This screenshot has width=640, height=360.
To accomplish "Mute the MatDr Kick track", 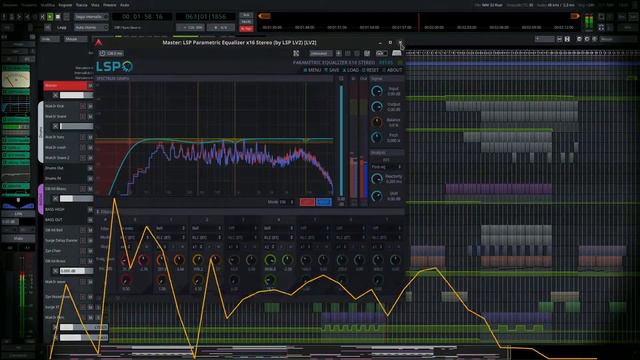I will click(90, 106).
